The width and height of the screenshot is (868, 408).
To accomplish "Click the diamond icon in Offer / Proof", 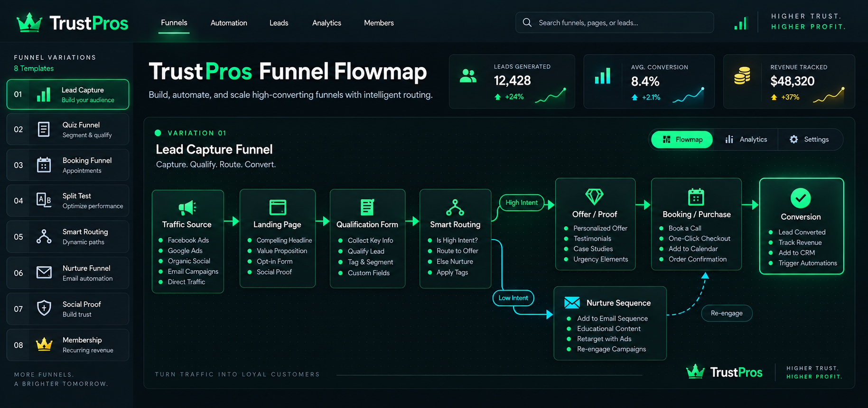I will tap(594, 196).
